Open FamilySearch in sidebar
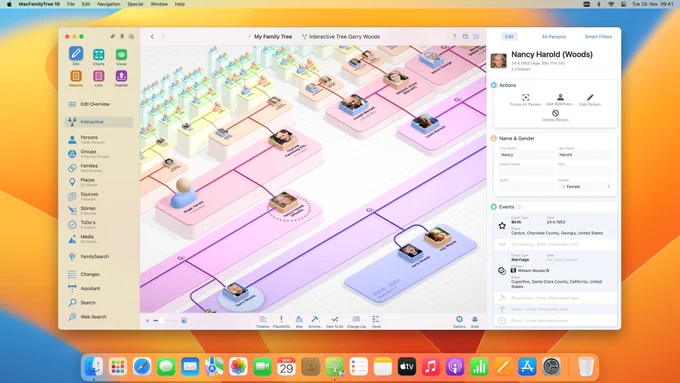The width and height of the screenshot is (680, 383). pyautogui.click(x=99, y=256)
